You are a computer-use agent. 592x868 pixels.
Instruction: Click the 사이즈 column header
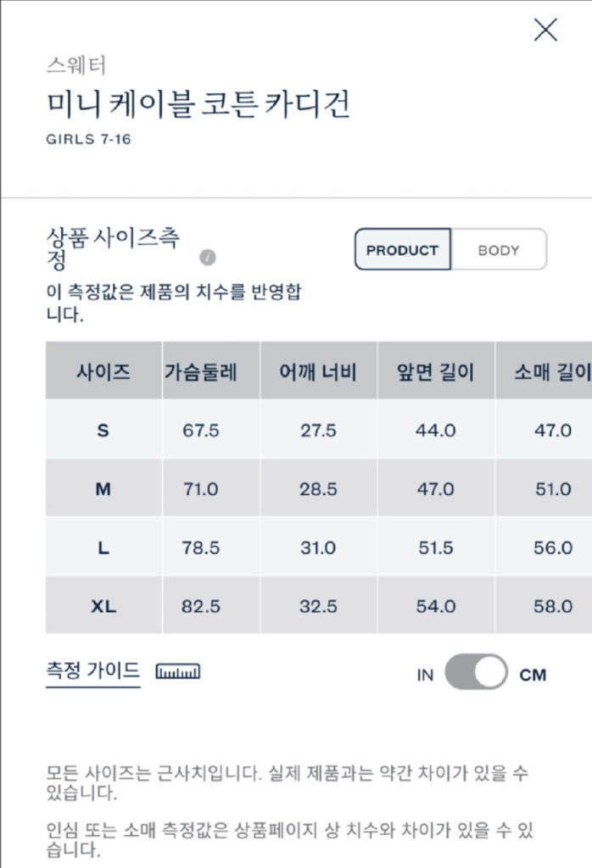click(102, 372)
